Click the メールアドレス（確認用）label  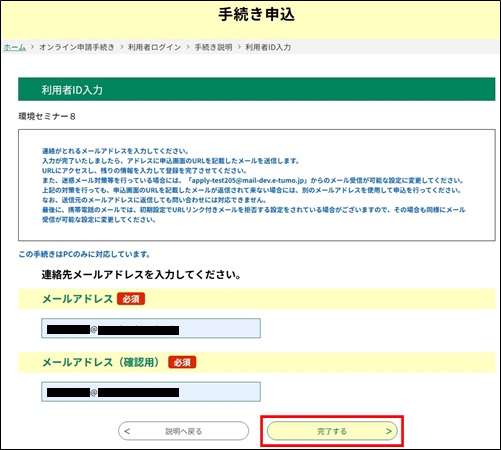pos(102,362)
